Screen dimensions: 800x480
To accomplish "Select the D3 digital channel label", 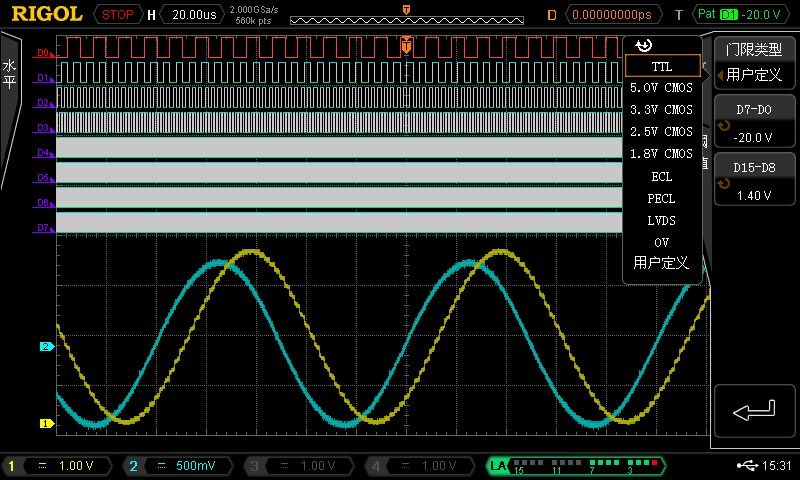I will [44, 128].
